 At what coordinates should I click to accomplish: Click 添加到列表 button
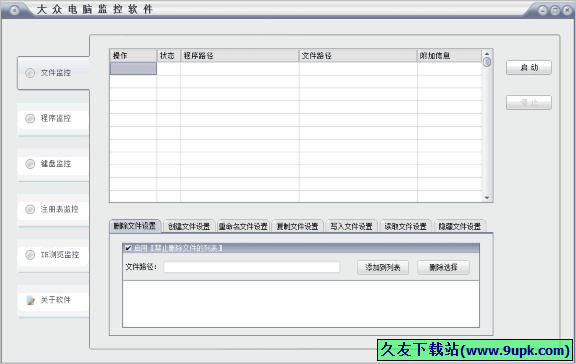[383, 267]
